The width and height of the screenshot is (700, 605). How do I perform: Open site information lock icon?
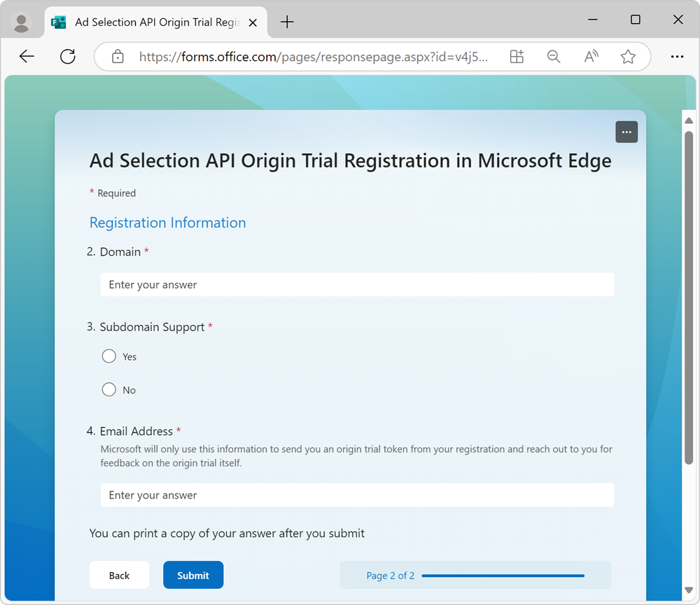point(118,57)
